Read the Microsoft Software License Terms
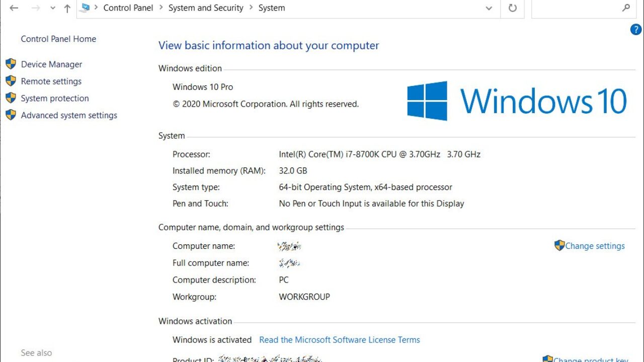This screenshot has width=644, height=362. (339, 340)
